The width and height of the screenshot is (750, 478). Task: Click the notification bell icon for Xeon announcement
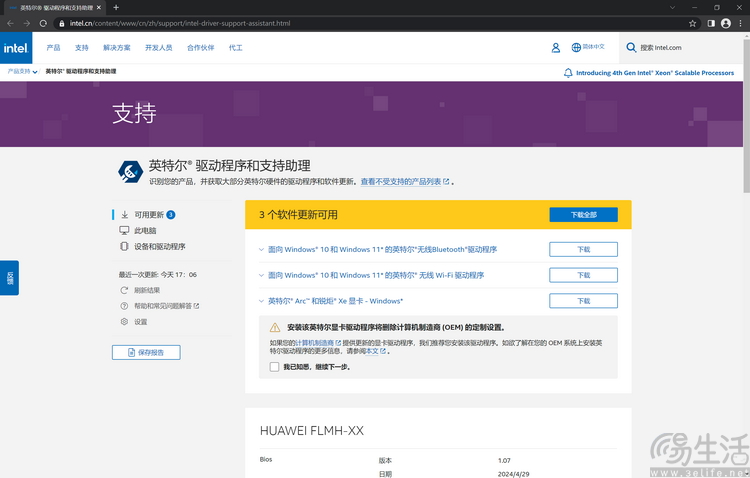pyautogui.click(x=568, y=73)
